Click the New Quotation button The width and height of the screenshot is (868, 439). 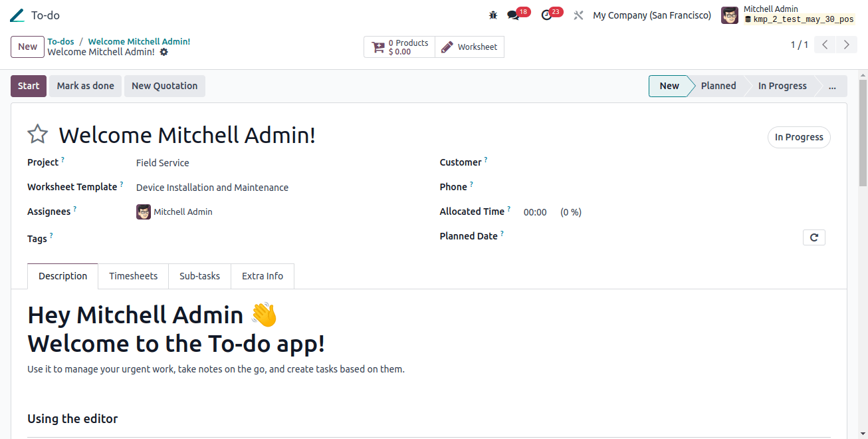click(165, 86)
